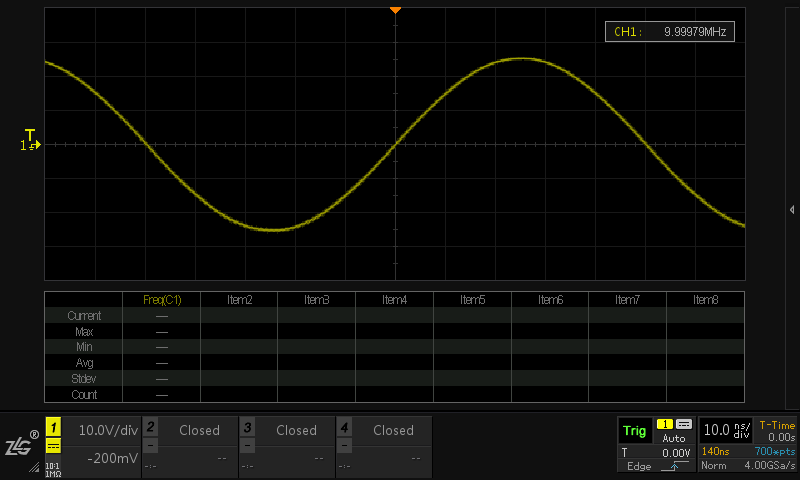
Task: Click the Min row label
Action: point(84,347)
